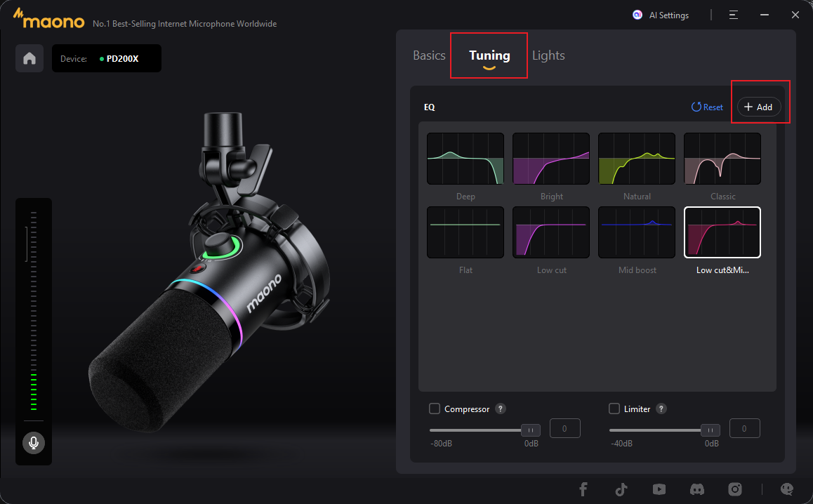Show the Compressor help tooltip icon
This screenshot has height=504, width=813.
click(x=501, y=409)
